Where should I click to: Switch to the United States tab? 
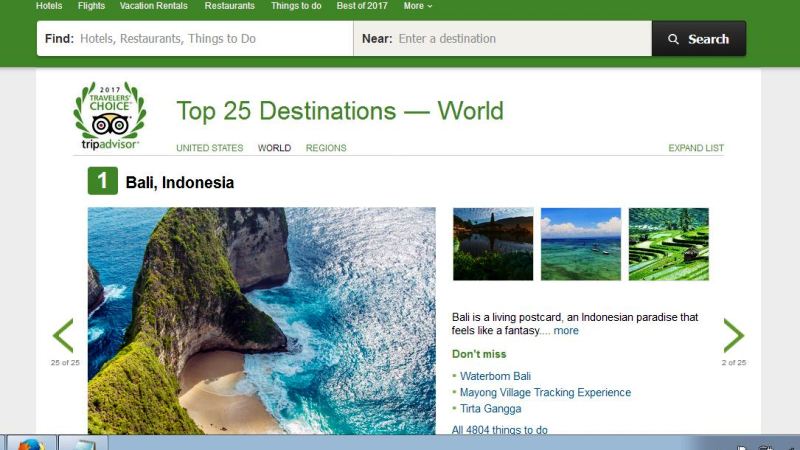pyautogui.click(x=210, y=148)
